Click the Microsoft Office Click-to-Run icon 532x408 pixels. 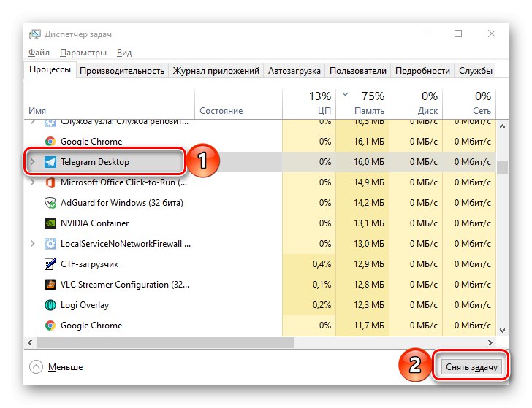click(x=50, y=182)
